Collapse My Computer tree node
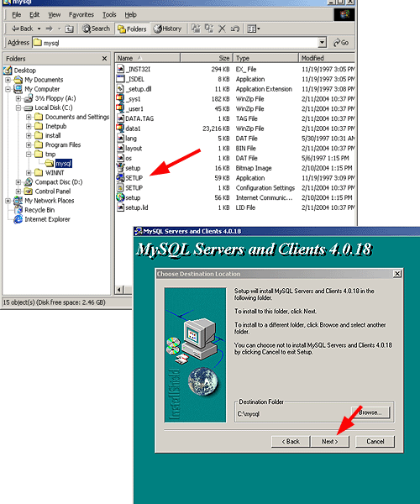The width and height of the screenshot is (420, 504). click(8, 89)
